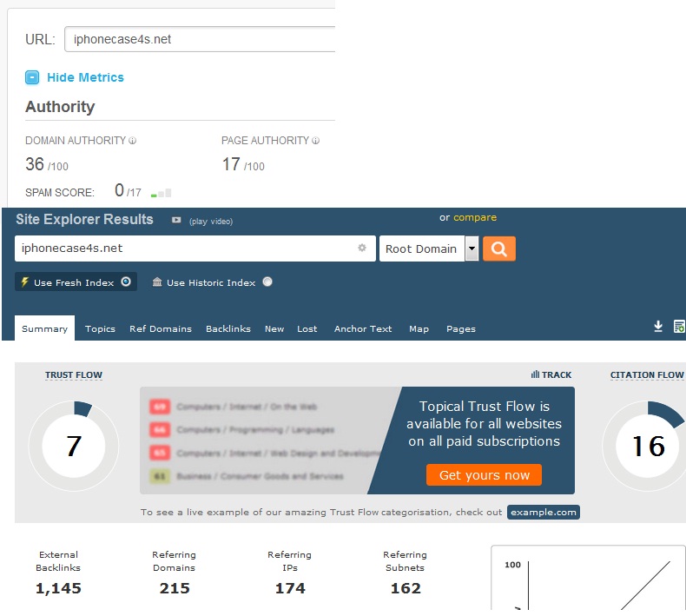Click the blurred topical trust flow list
686x616 pixels.
(267, 440)
